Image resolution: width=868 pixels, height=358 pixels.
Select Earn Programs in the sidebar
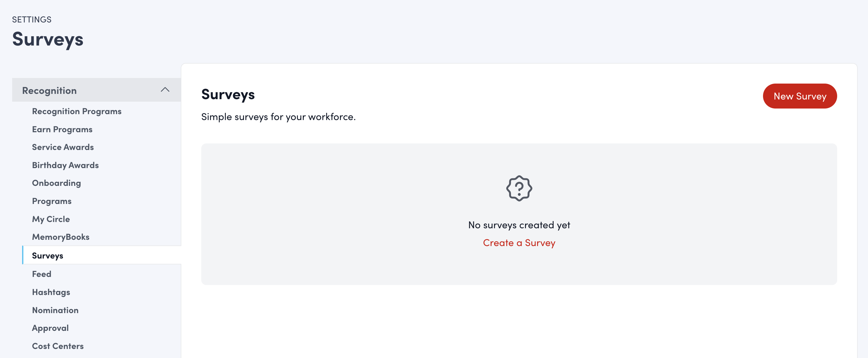(62, 129)
